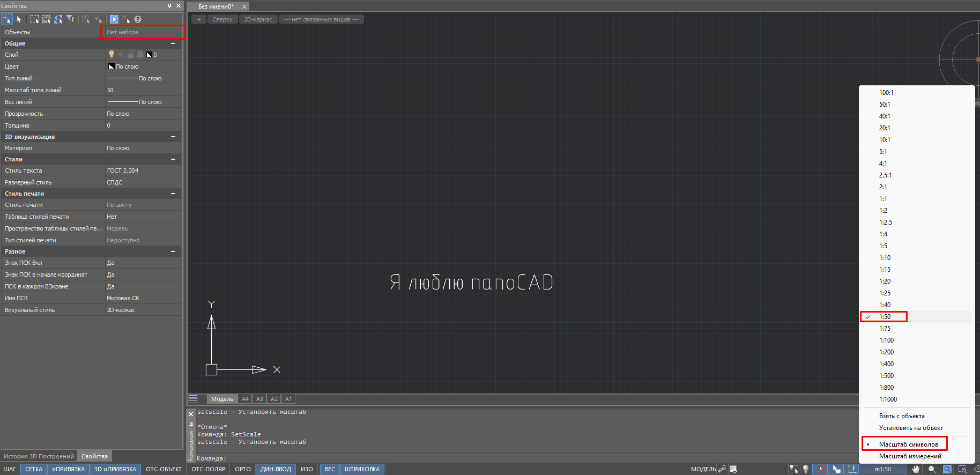Collapse the Разное section

click(173, 251)
